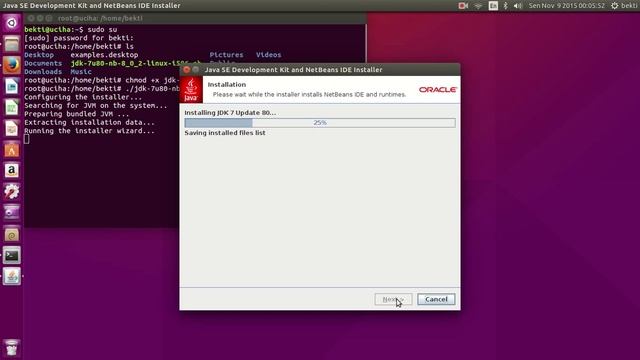
Task: Open LibreOffice Calc from the dock
Action: click(11, 108)
